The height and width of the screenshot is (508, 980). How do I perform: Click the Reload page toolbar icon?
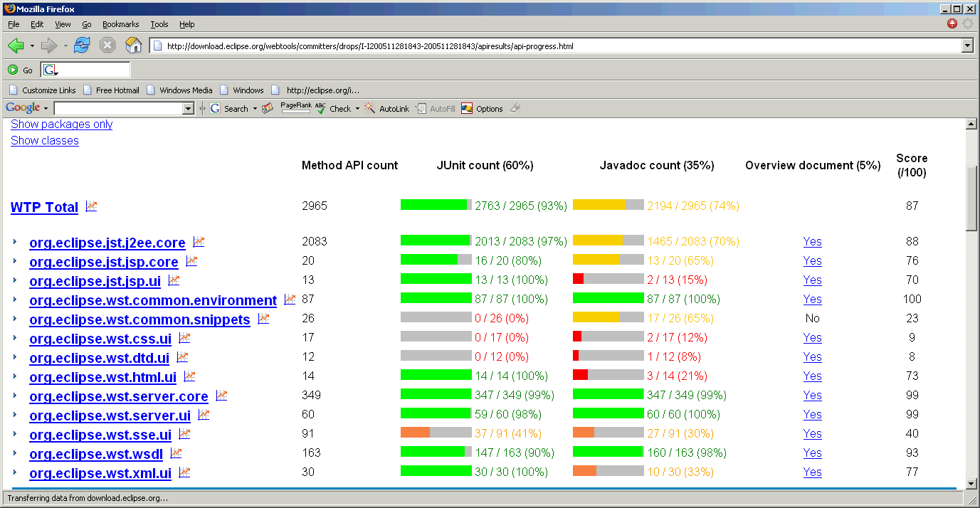(82, 46)
